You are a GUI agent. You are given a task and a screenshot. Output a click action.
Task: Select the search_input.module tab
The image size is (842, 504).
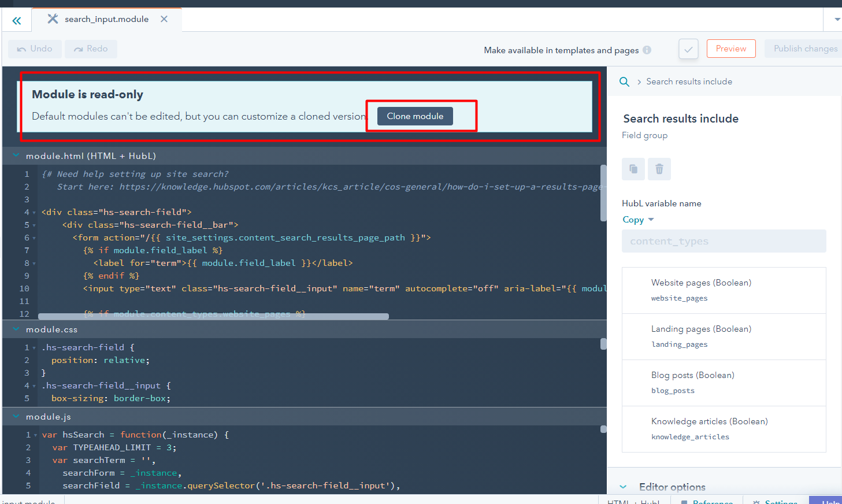(x=106, y=19)
